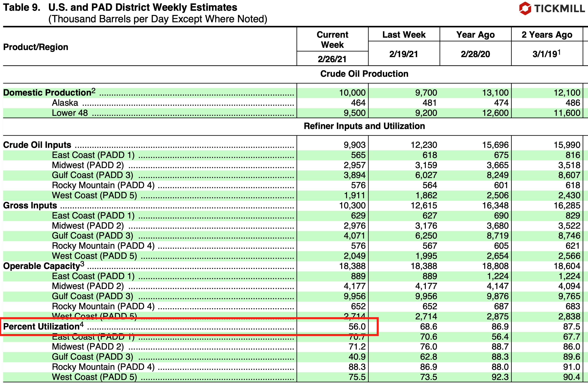Click the 10,000 Domestic Production current value
The image size is (588, 384).
pos(352,93)
